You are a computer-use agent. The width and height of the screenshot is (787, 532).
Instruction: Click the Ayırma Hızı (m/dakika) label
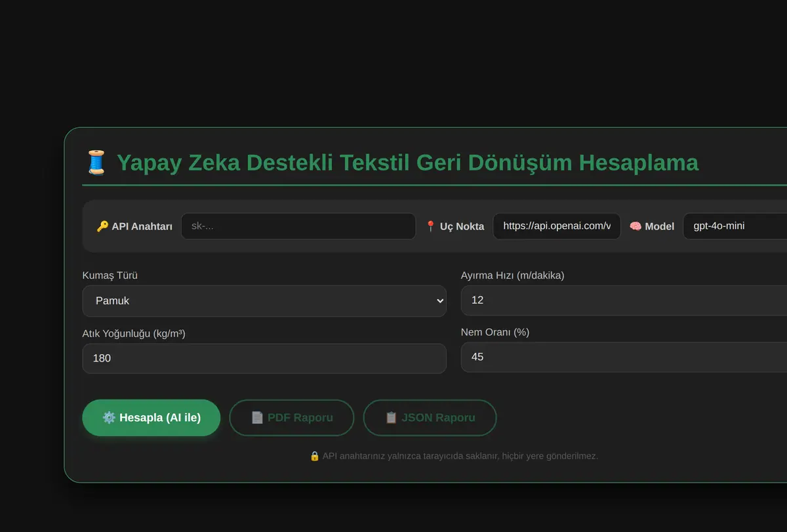point(513,276)
